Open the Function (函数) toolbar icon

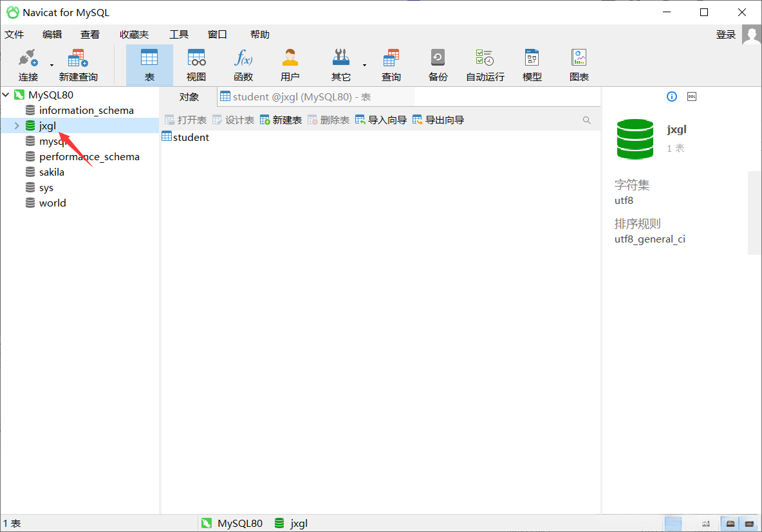[x=243, y=65]
